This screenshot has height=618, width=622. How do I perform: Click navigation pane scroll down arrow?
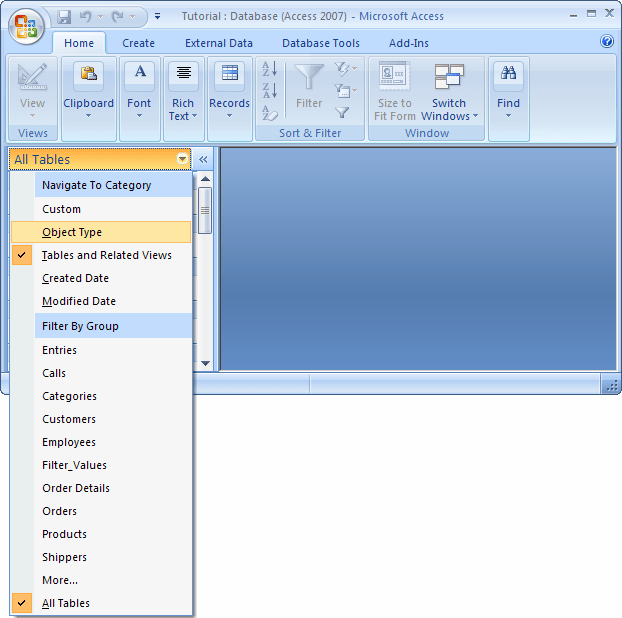pyautogui.click(x=205, y=363)
